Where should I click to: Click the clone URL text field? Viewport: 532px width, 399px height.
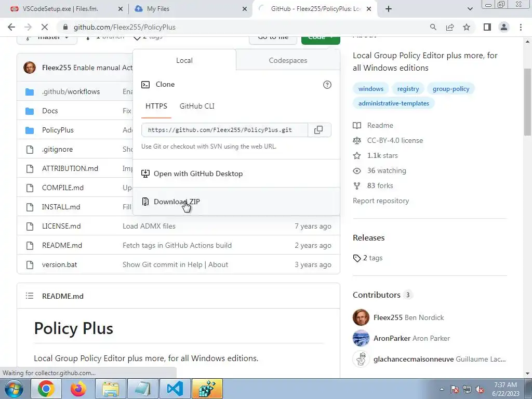[224, 130]
